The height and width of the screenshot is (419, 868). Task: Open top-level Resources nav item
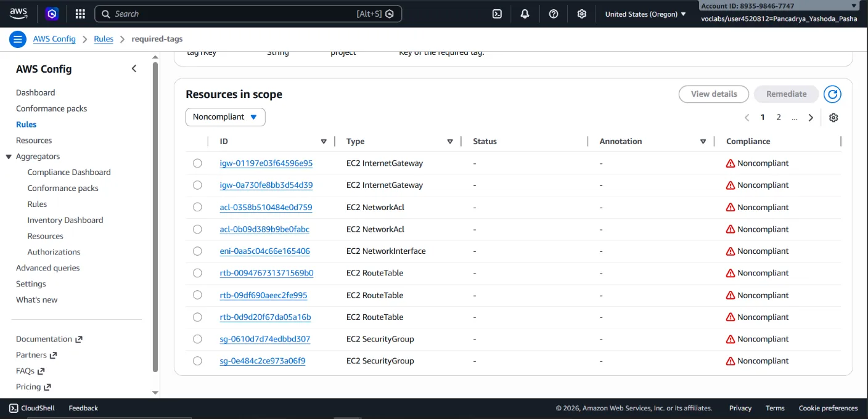(x=34, y=140)
